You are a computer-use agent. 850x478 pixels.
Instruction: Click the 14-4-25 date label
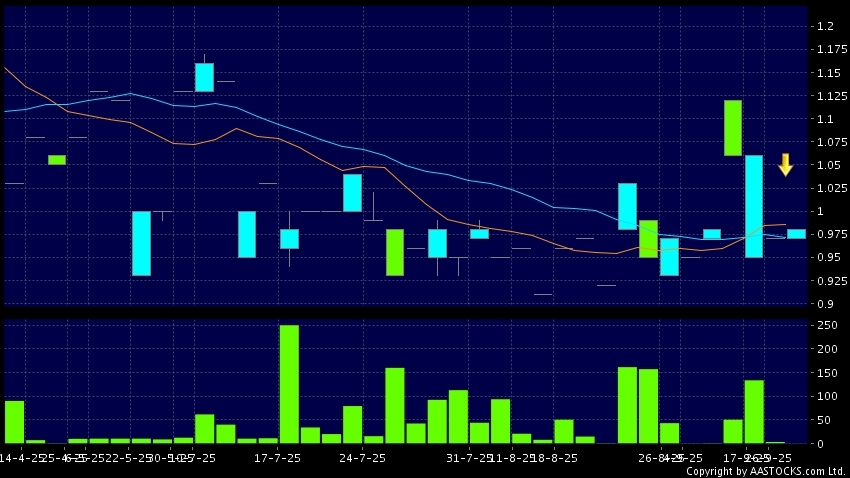click(21, 457)
